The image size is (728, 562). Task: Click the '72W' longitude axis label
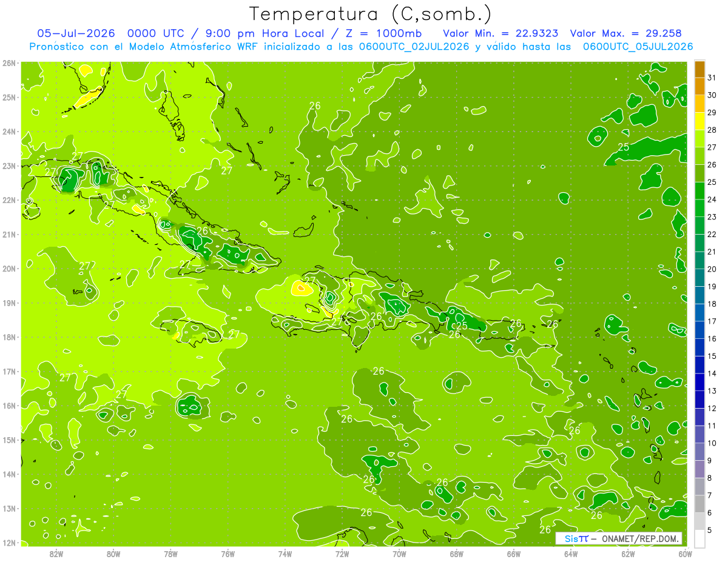(x=342, y=554)
